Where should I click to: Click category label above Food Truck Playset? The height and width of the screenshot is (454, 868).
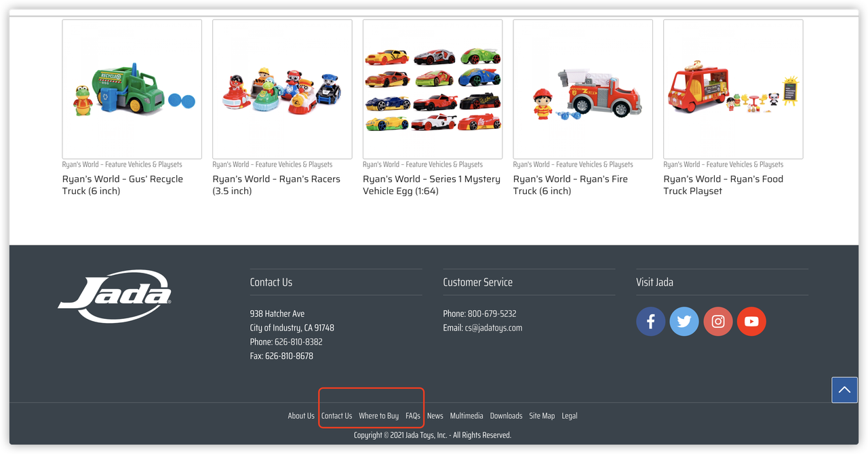point(723,164)
